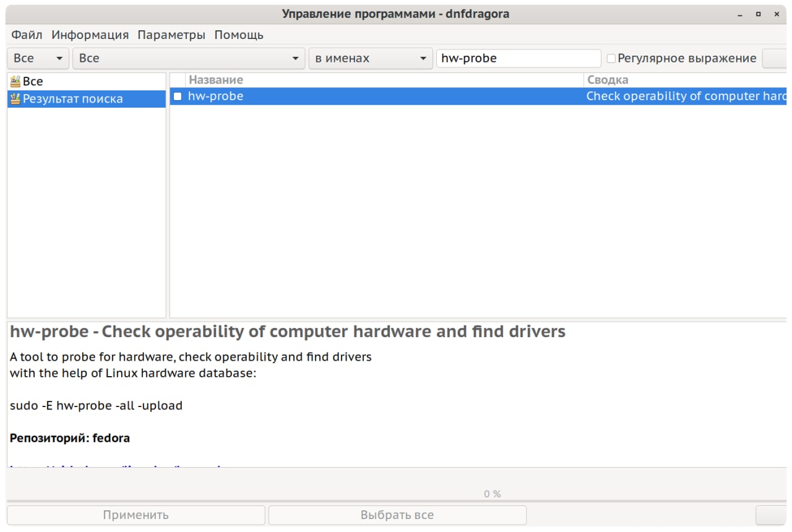Image resolution: width=792 pixels, height=532 pixels.
Task: Click the Результат поиска category icon
Action: tap(15, 99)
